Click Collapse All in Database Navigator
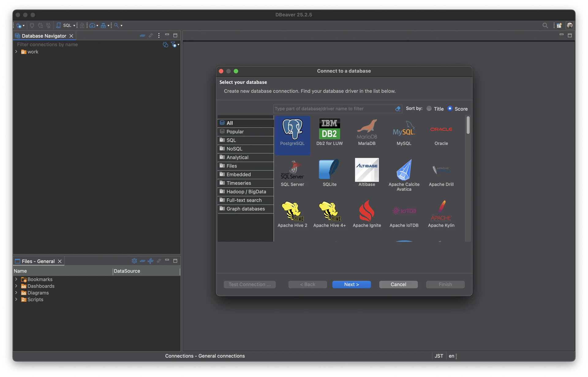This screenshot has width=588, height=377. click(x=142, y=36)
